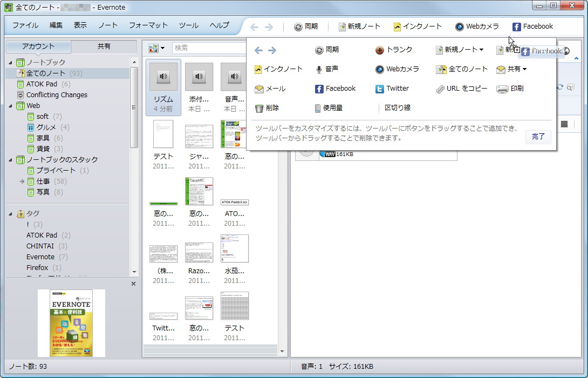Click the back arrow in the main toolbar
The height and width of the screenshot is (378, 588).
pos(254,27)
